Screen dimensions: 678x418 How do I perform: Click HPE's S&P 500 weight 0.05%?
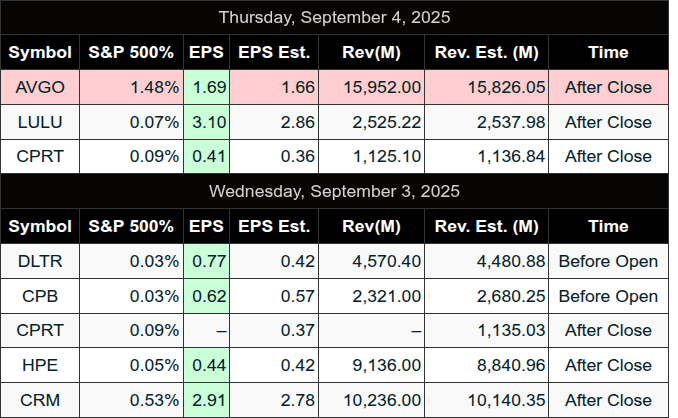pyautogui.click(x=131, y=366)
